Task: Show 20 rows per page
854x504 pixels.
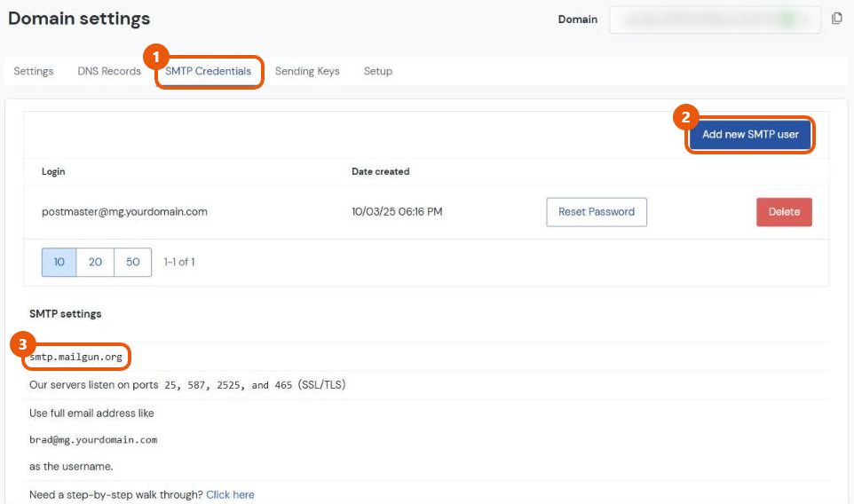Action: click(x=95, y=262)
